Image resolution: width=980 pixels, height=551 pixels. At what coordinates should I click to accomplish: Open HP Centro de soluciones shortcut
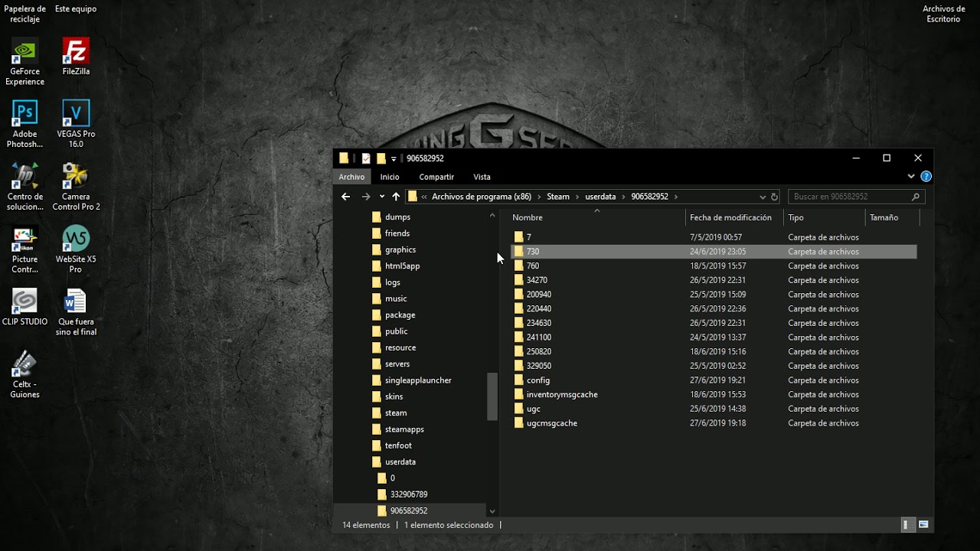(25, 187)
